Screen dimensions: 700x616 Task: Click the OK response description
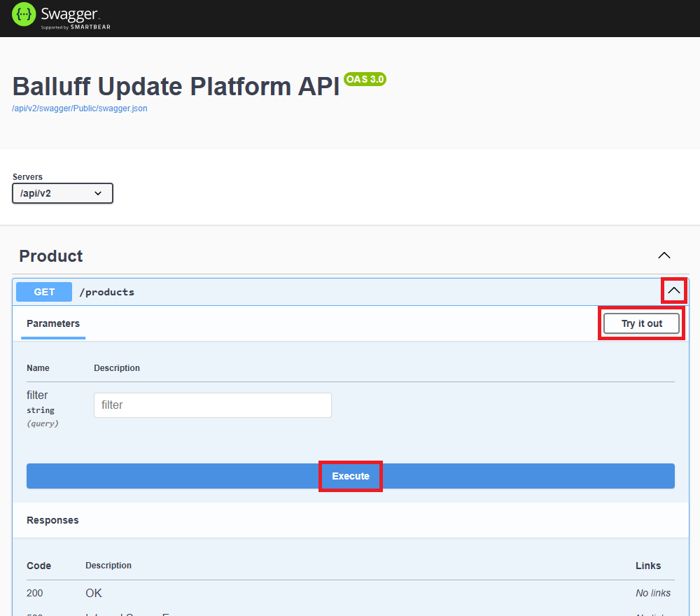pyautogui.click(x=94, y=593)
